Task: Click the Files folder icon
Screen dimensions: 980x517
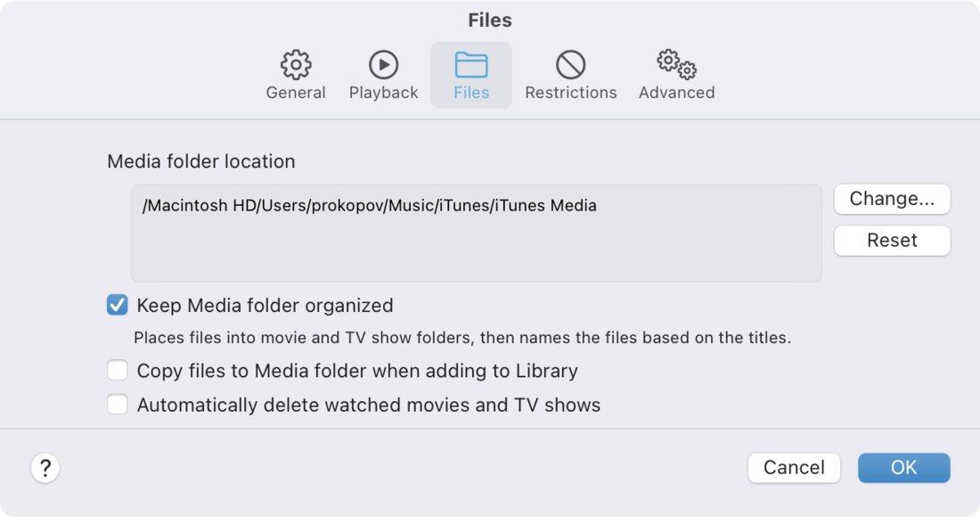Action: (471, 65)
